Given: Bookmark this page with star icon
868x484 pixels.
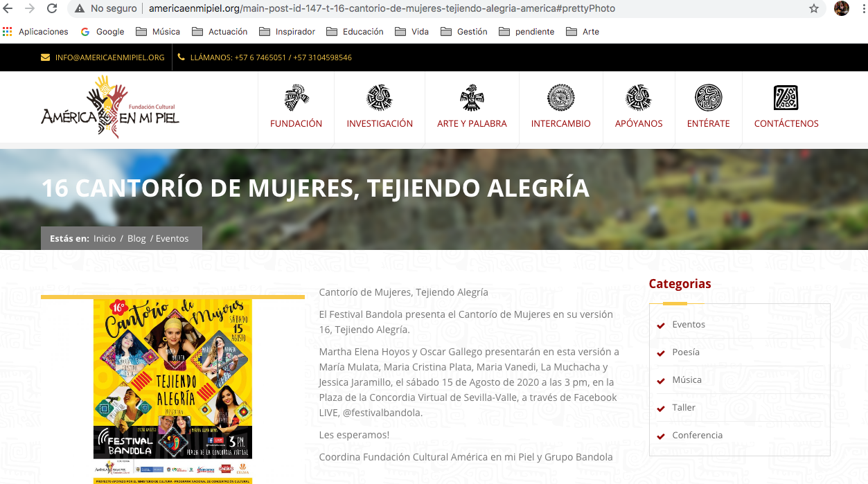Looking at the screenshot, I should click(814, 9).
